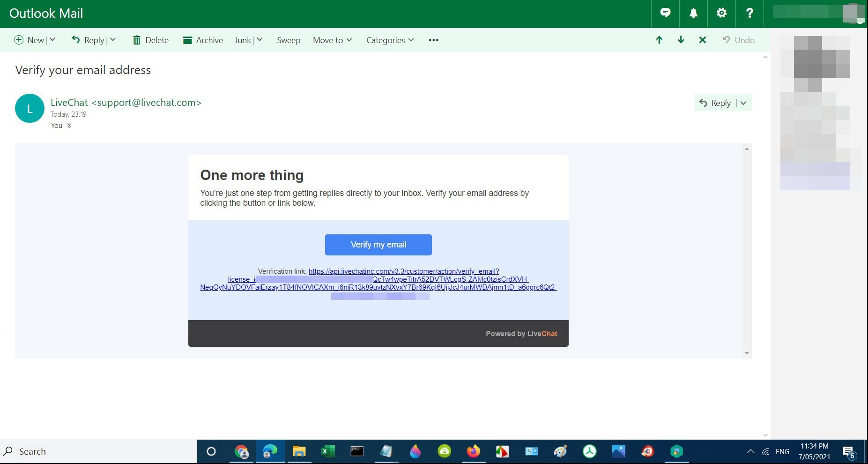Open the more actions ellipsis menu

tap(434, 40)
